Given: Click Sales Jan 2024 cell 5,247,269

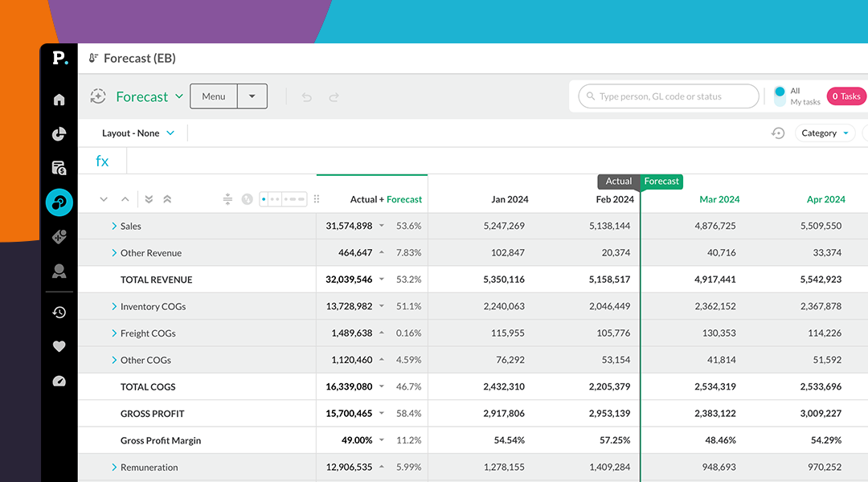Looking at the screenshot, I should 504,226.
